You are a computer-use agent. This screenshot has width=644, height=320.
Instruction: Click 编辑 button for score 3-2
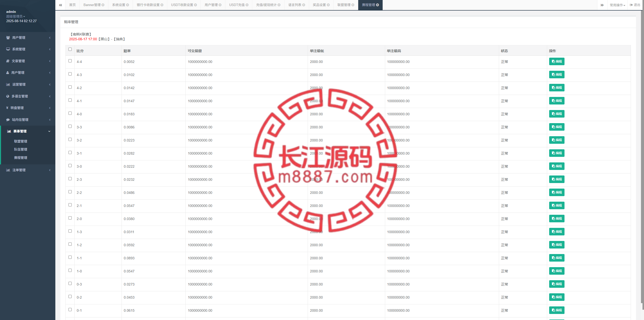(x=557, y=140)
